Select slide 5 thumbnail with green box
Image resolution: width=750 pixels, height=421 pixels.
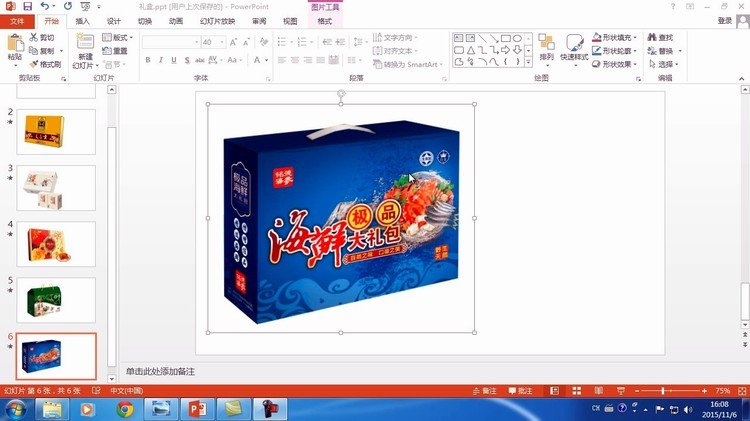tap(56, 300)
